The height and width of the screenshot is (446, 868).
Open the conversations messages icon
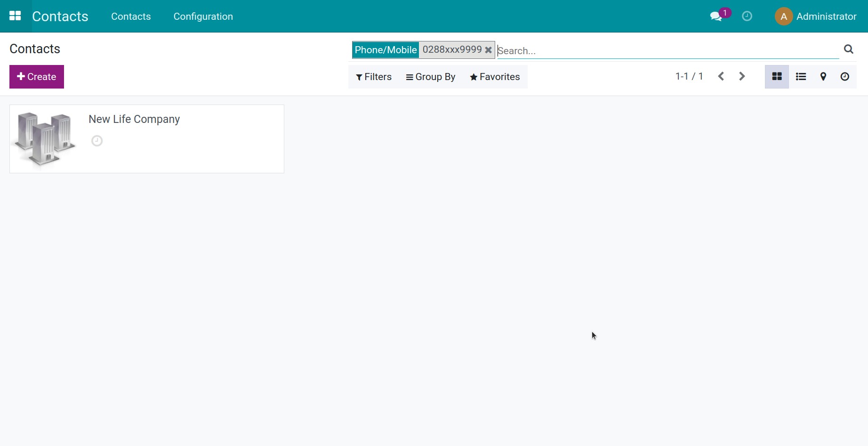[x=716, y=16]
